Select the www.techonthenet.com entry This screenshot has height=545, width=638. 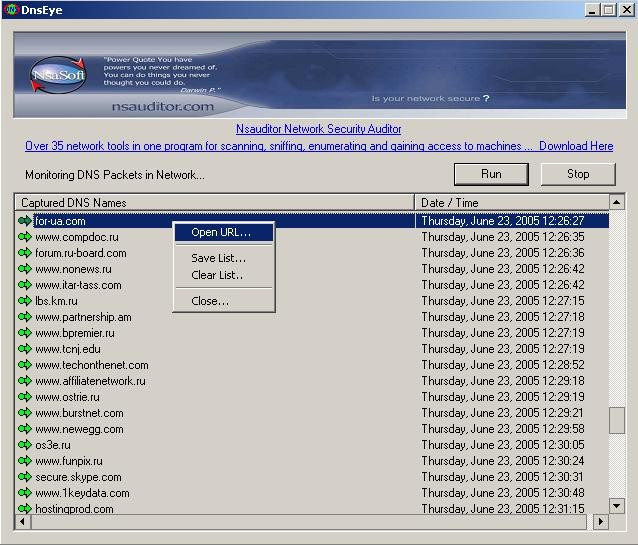pos(92,365)
